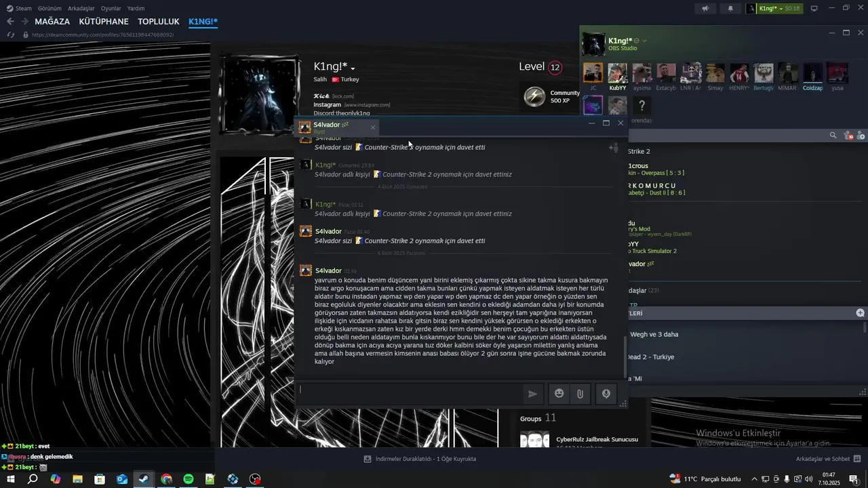
Task: Open the Arkadaşlar menu
Action: [81, 8]
